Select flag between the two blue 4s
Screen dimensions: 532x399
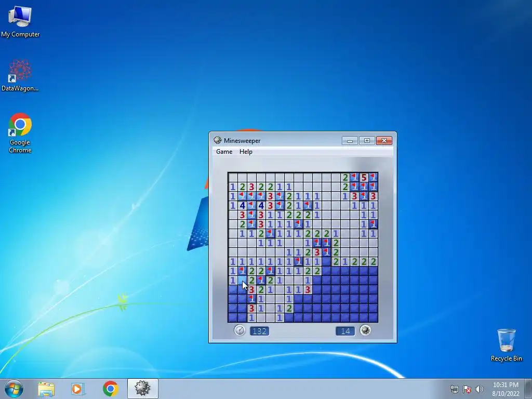[251, 205]
